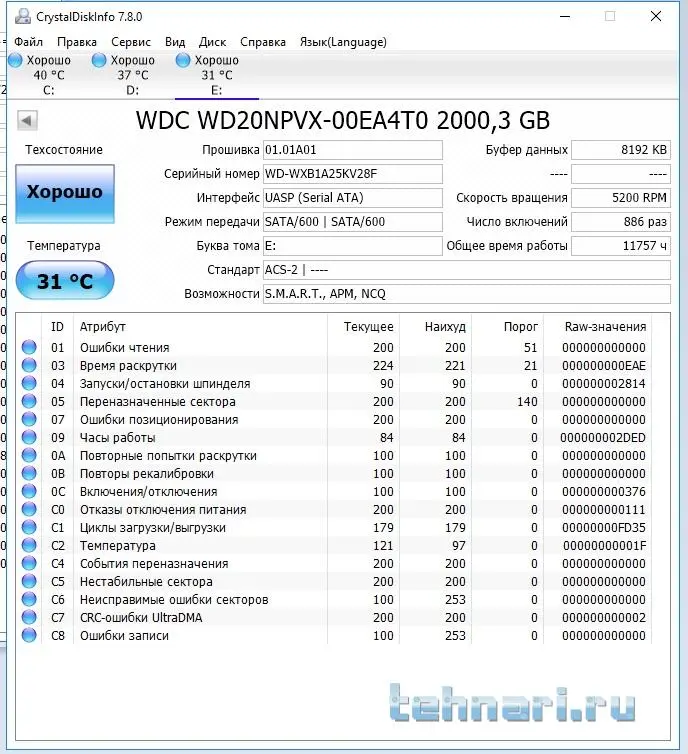Click the Стандарт field ACS-2
This screenshot has height=754, width=688.
(466, 270)
